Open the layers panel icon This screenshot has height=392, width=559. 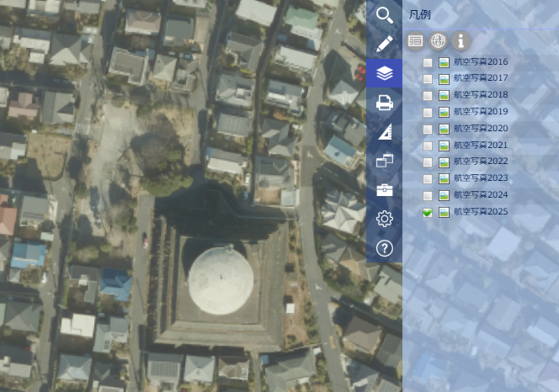coord(384,73)
